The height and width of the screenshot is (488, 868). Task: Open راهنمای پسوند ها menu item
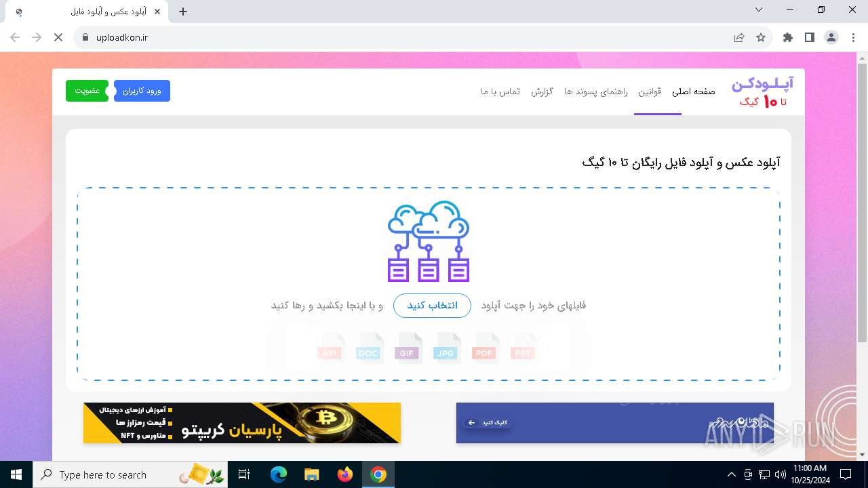tap(596, 91)
